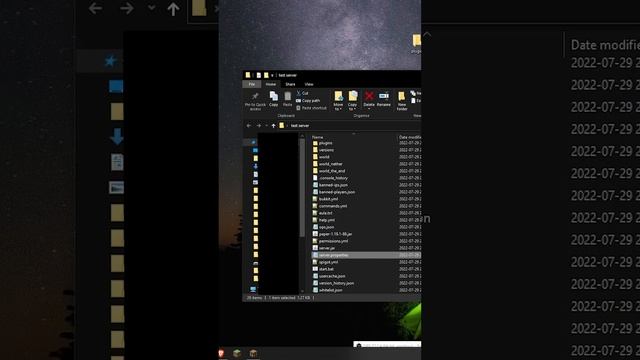Select the spigot.yml file
The width and height of the screenshot is (640, 360).
click(x=325, y=262)
